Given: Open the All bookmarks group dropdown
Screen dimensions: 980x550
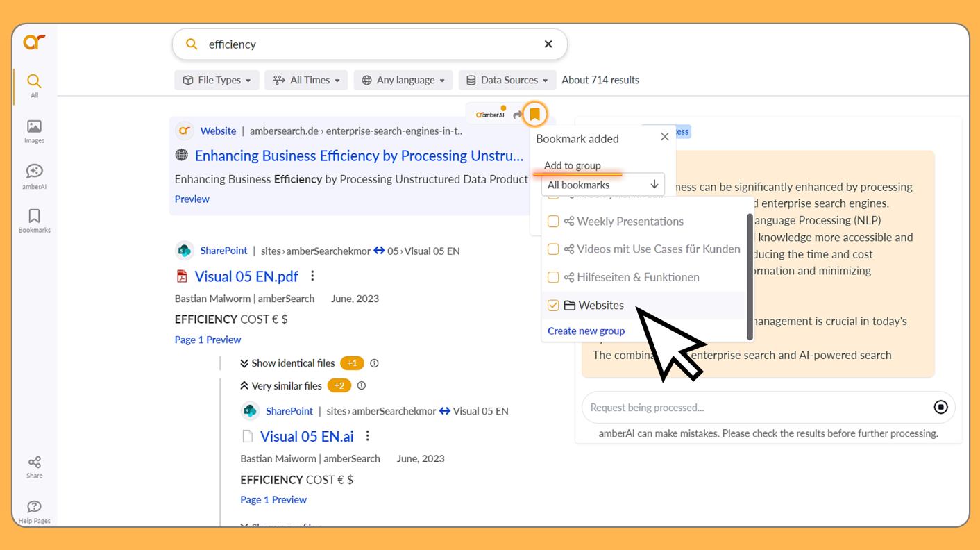Looking at the screenshot, I should coord(602,185).
